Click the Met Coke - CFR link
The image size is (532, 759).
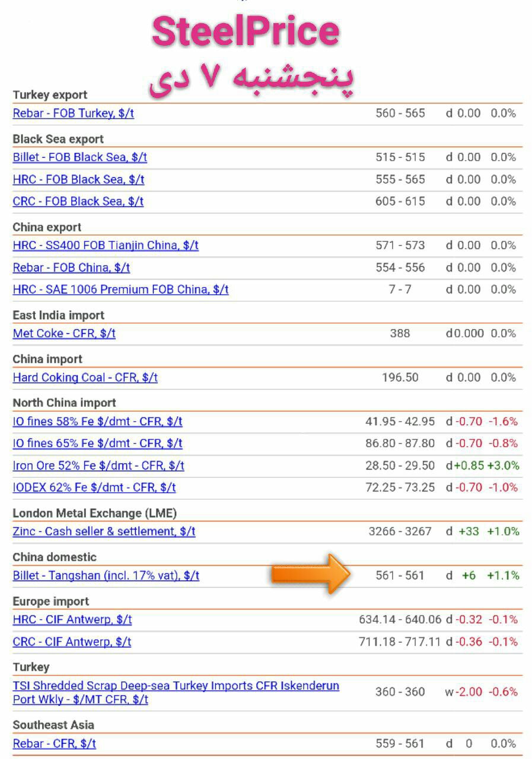pyautogui.click(x=64, y=333)
